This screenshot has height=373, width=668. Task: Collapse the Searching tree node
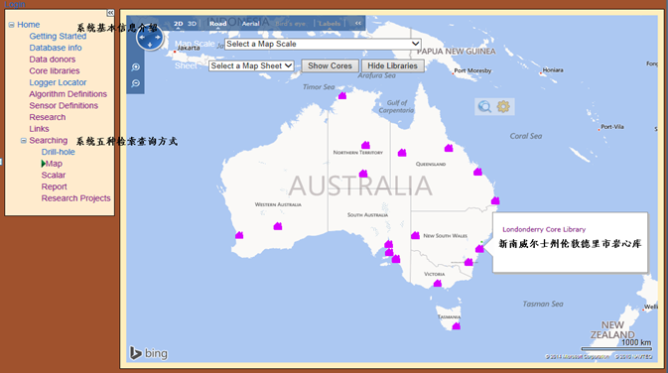pyautogui.click(x=23, y=141)
